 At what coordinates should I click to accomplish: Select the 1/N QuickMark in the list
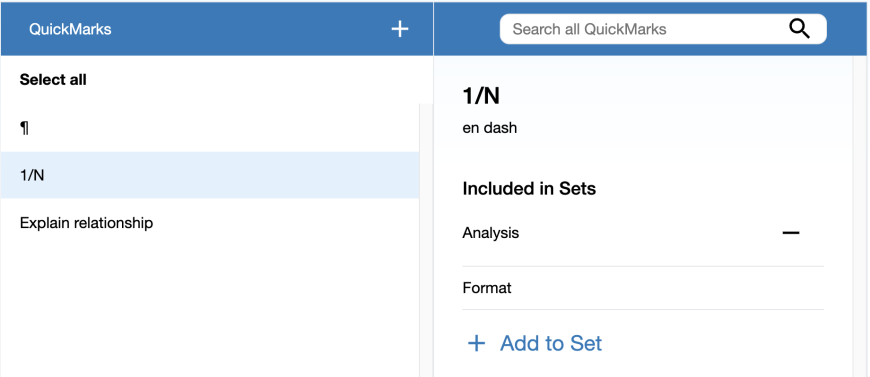210,175
